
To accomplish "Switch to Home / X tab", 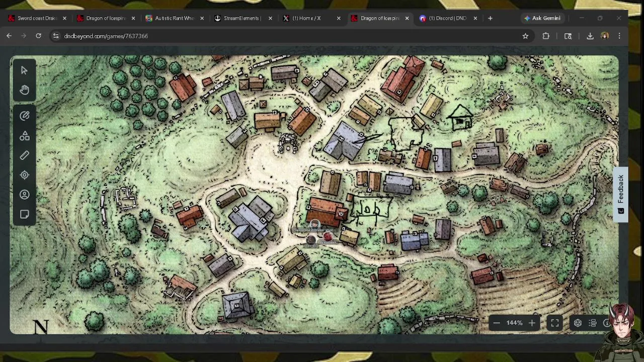I will click(x=311, y=18).
